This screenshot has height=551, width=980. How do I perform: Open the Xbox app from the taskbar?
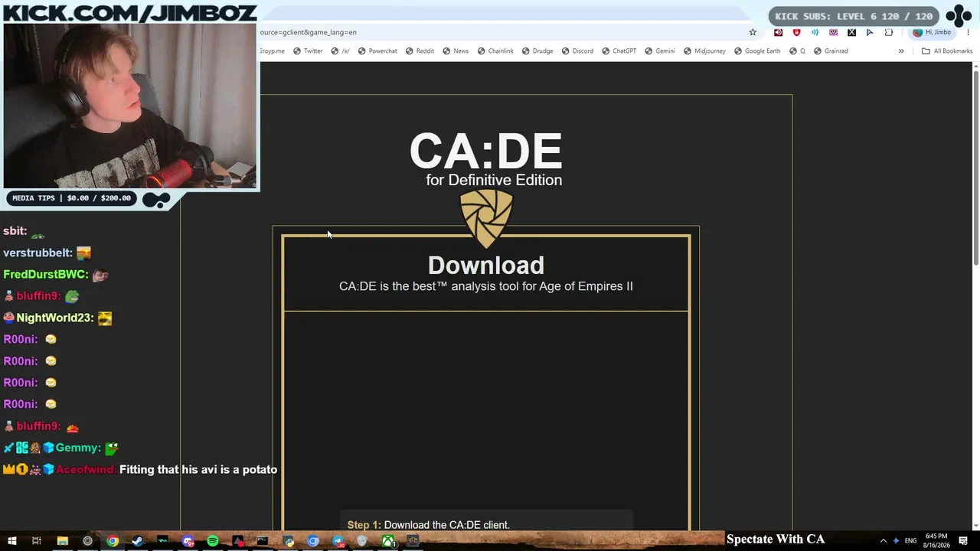(388, 541)
